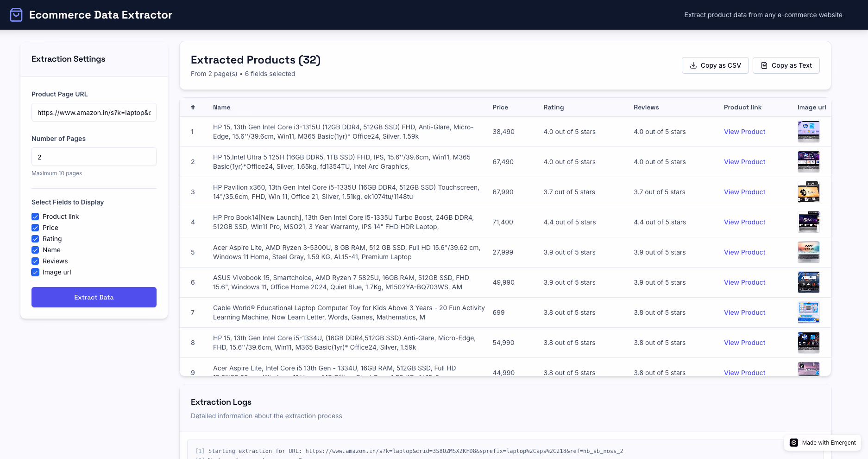The image size is (868, 459).
Task: Select the HP Pavilion x360 product name
Action: click(x=346, y=192)
